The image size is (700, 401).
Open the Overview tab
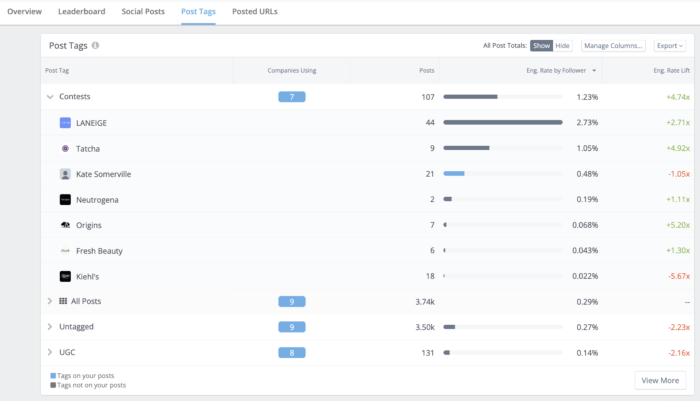coord(25,12)
